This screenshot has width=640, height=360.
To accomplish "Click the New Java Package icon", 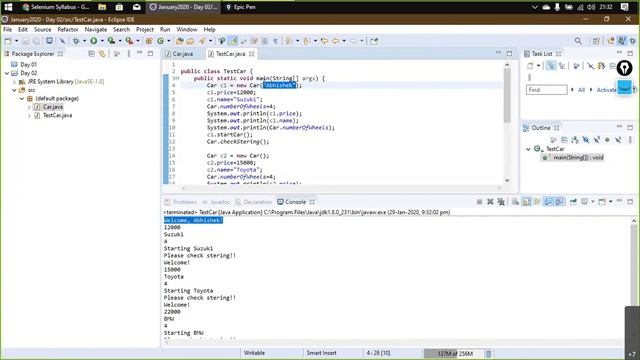I will pos(149,41).
